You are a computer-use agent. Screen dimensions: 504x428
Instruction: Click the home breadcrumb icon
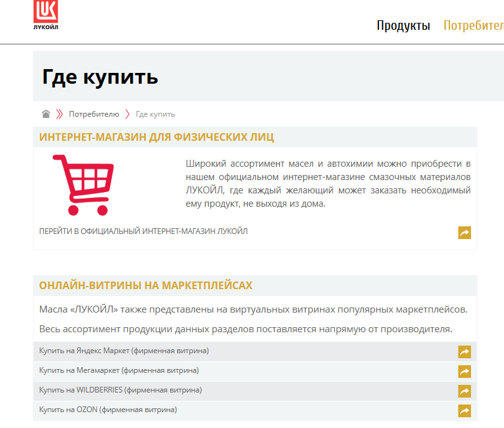46,114
